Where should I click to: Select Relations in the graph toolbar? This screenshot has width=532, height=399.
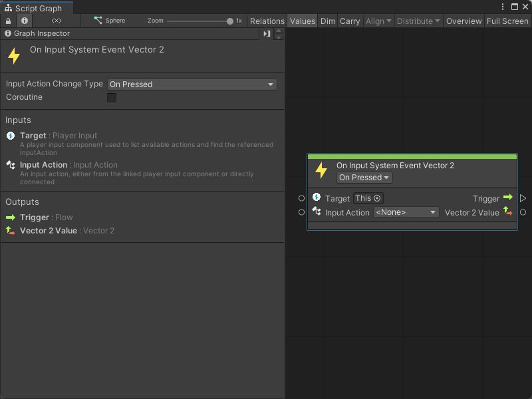coord(267,21)
